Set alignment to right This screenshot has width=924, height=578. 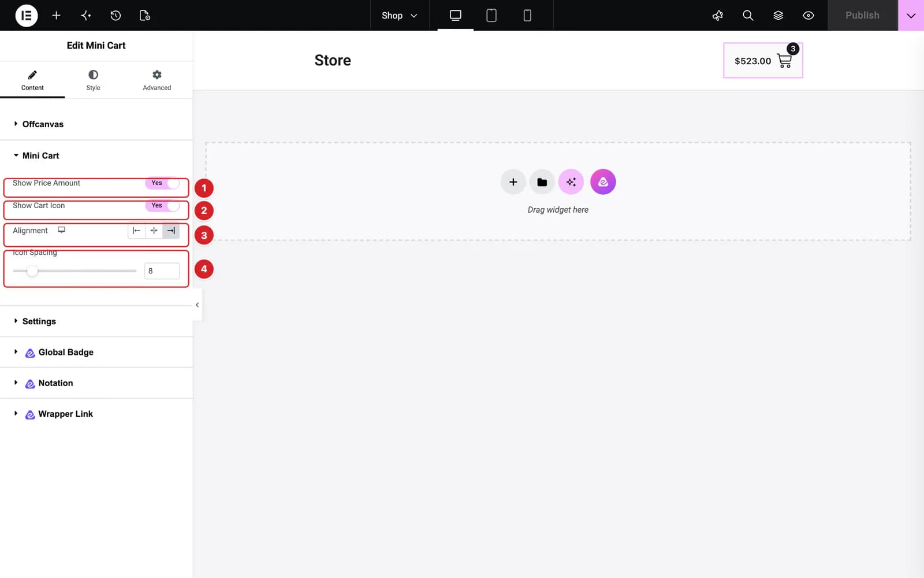coord(171,231)
